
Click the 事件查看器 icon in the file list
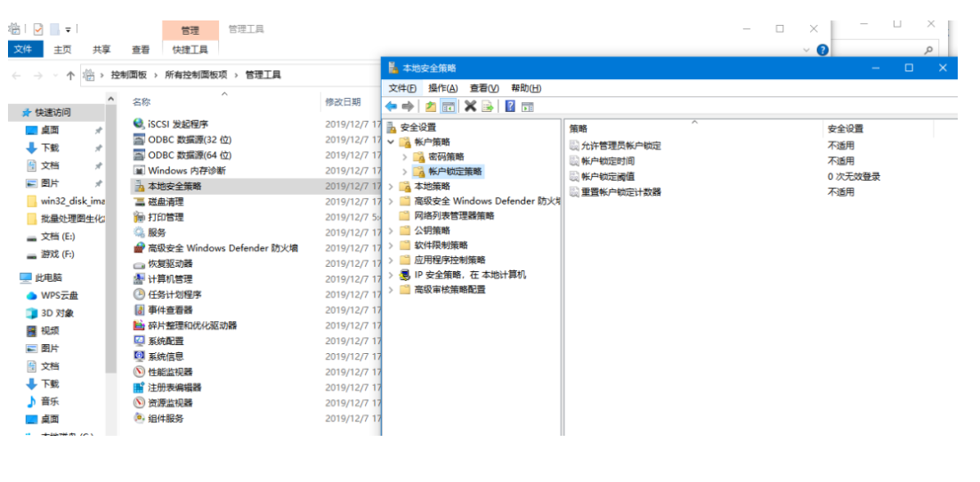pos(140,309)
